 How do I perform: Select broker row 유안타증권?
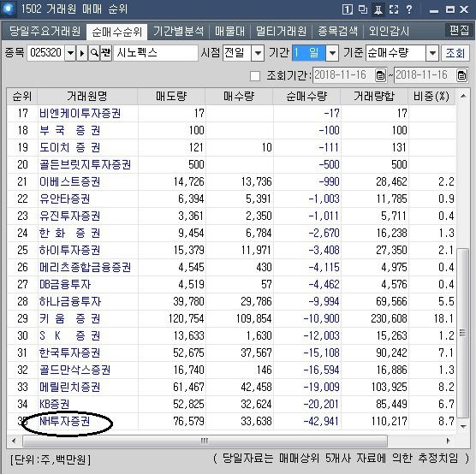[231, 198]
